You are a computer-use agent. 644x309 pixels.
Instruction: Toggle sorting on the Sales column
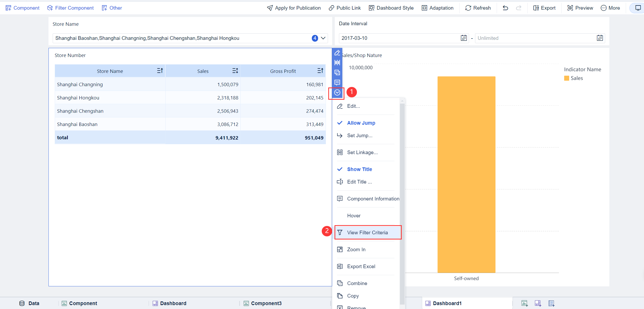(x=235, y=71)
